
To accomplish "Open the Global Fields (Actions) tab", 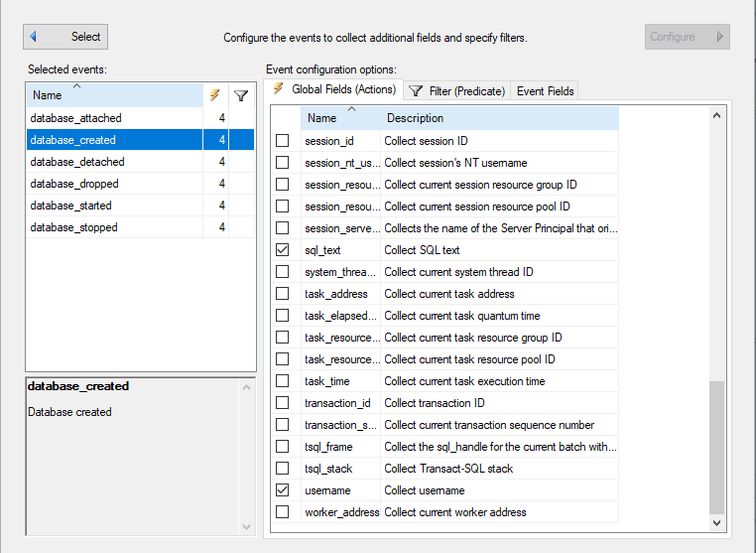I will (333, 89).
